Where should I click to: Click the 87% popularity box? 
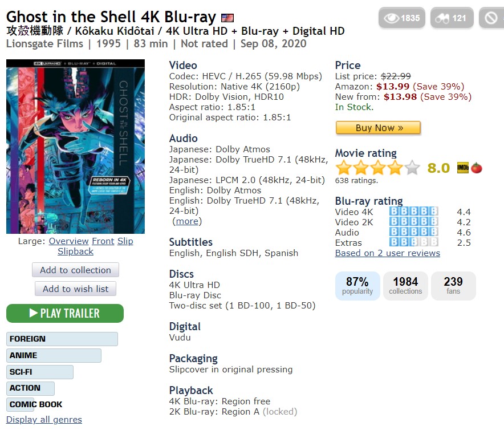[x=357, y=286]
